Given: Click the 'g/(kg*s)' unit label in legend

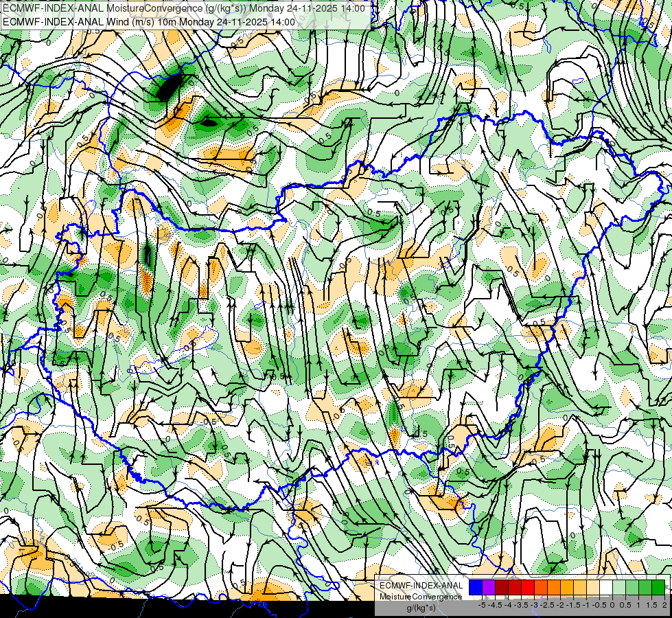Looking at the screenshot, I should [x=421, y=608].
